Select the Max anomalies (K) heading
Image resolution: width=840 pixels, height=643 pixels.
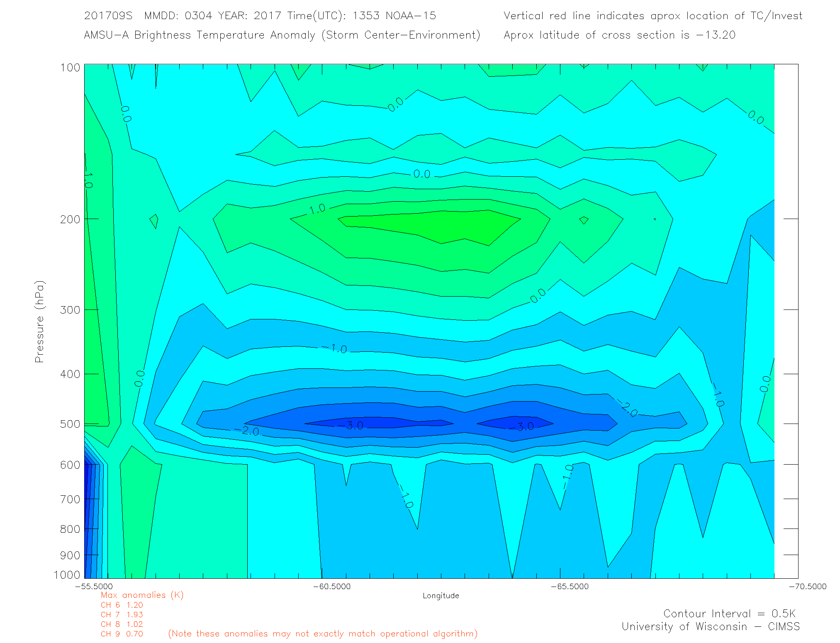click(x=142, y=595)
